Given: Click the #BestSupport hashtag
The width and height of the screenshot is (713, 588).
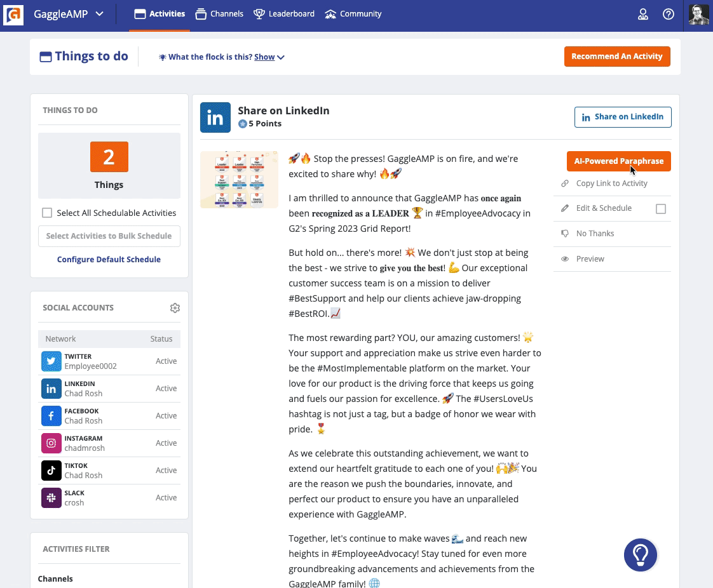Looking at the screenshot, I should (x=317, y=298).
